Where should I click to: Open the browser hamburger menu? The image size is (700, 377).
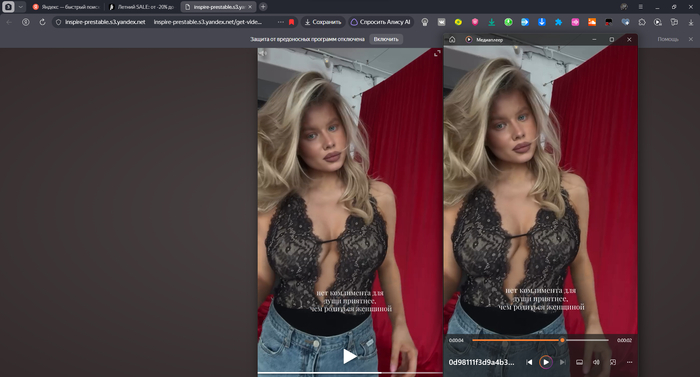pos(640,7)
